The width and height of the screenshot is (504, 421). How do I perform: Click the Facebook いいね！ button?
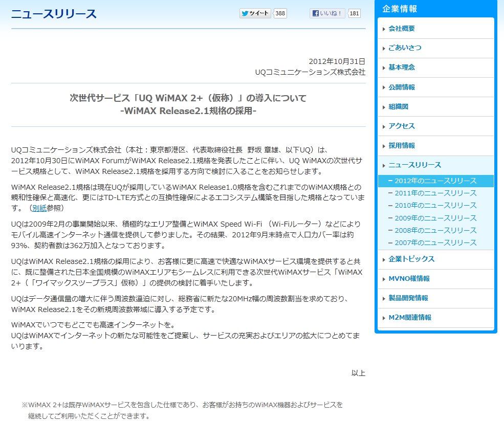click(327, 13)
